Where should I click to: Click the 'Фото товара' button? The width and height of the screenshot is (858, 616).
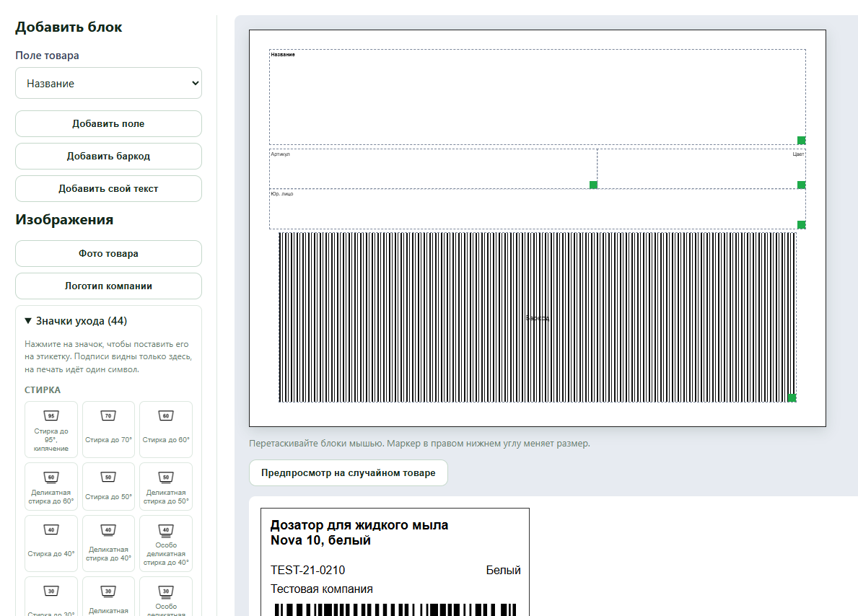(x=108, y=253)
